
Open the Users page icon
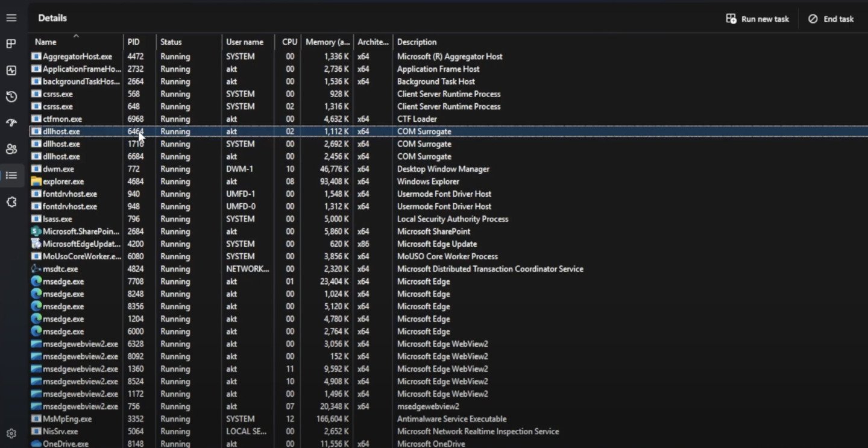click(11, 149)
